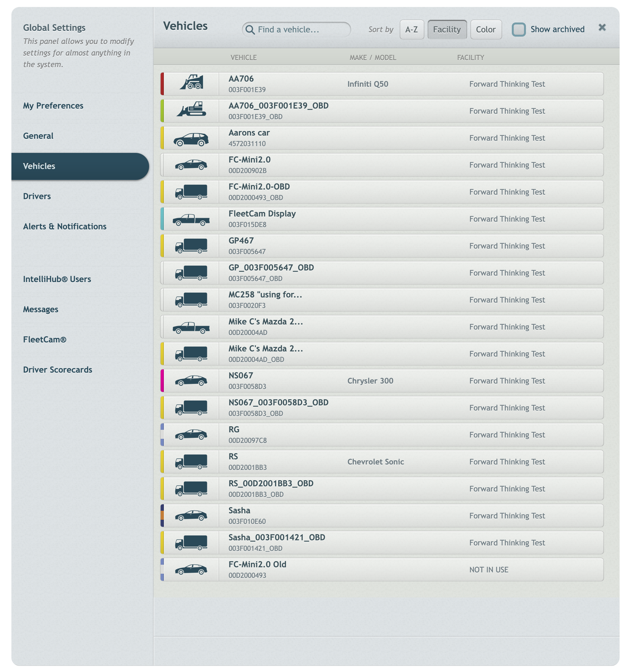The image size is (631, 672).
Task: Select the car icon for Aarons car
Action: (x=191, y=138)
